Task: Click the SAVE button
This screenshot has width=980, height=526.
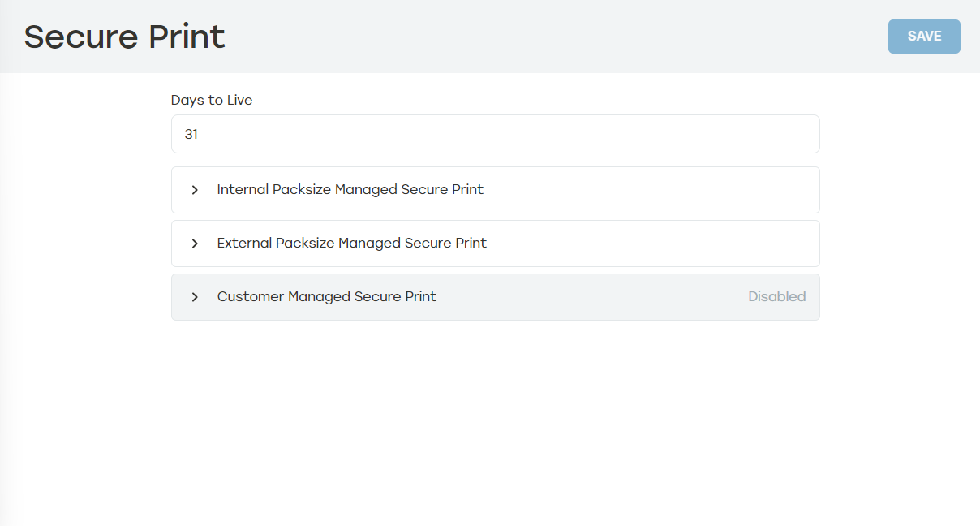Action: 924,37
